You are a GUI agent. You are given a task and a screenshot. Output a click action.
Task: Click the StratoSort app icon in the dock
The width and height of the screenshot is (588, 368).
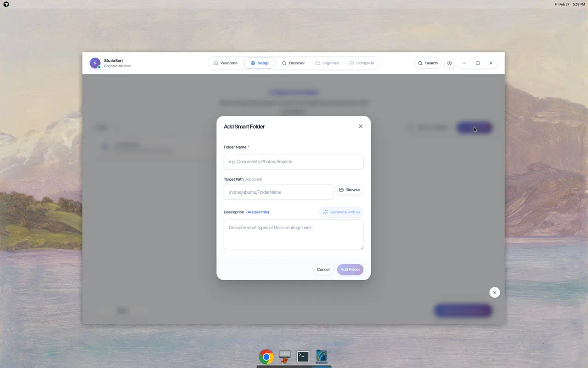point(321,356)
